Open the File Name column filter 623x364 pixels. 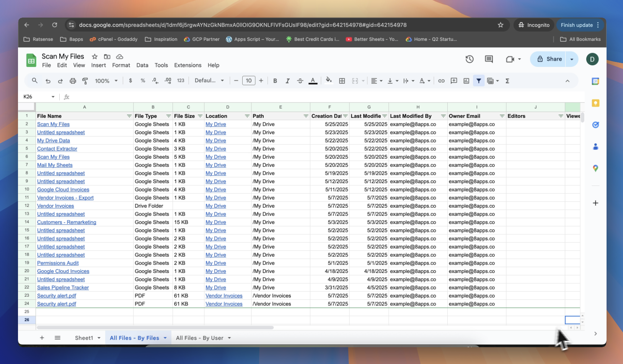click(129, 116)
